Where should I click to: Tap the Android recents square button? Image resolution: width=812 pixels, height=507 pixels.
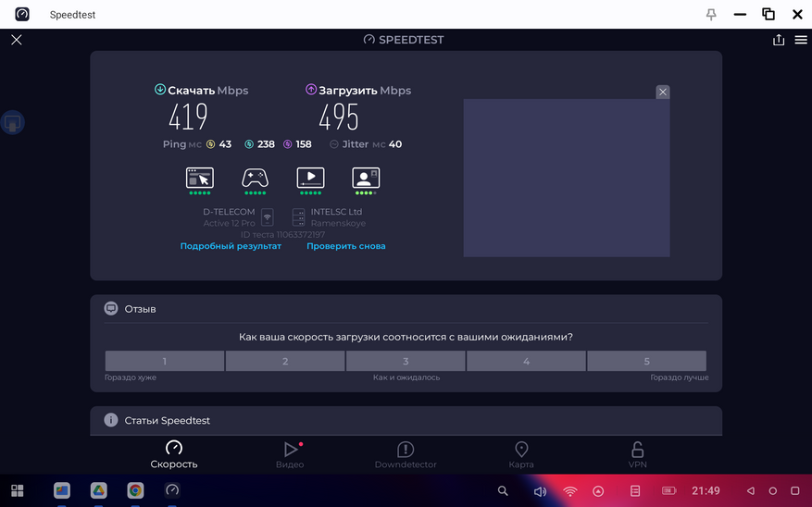pyautogui.click(x=795, y=490)
